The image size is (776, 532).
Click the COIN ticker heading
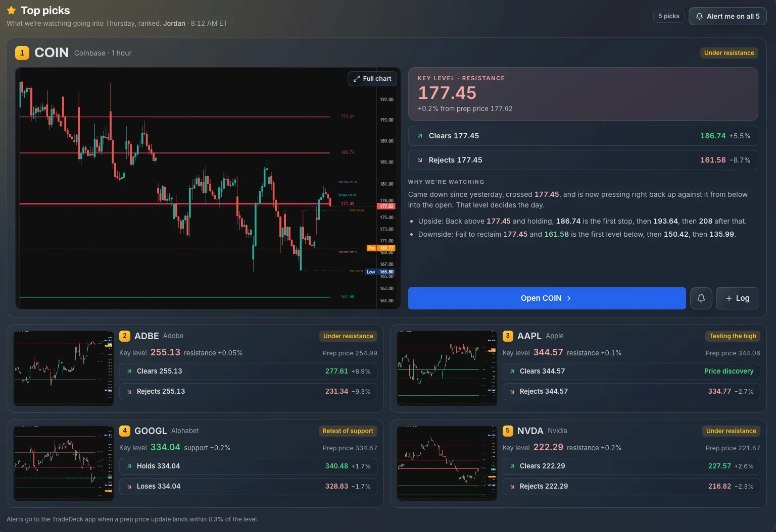[x=52, y=52]
